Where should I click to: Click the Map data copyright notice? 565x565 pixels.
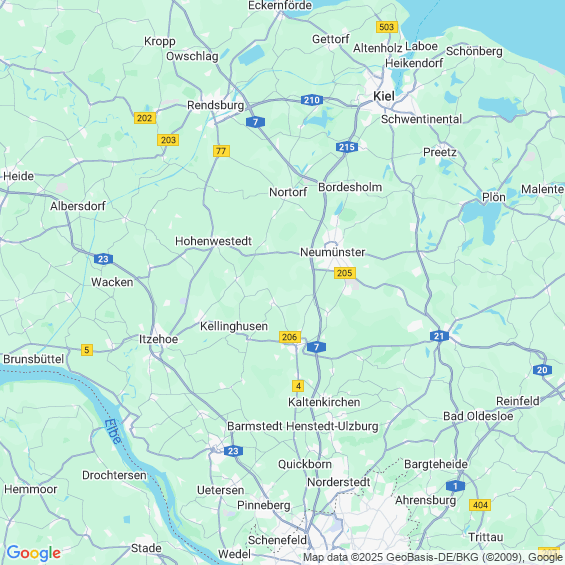click(433, 557)
